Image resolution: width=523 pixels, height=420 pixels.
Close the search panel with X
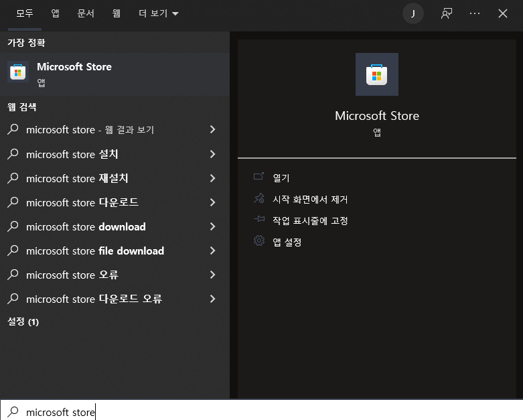pyautogui.click(x=503, y=13)
